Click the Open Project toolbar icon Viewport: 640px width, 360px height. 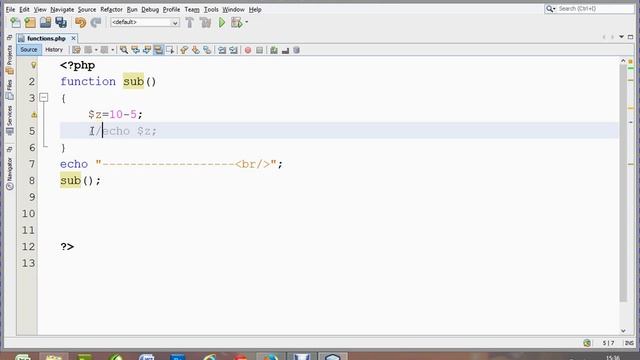[x=45, y=22]
